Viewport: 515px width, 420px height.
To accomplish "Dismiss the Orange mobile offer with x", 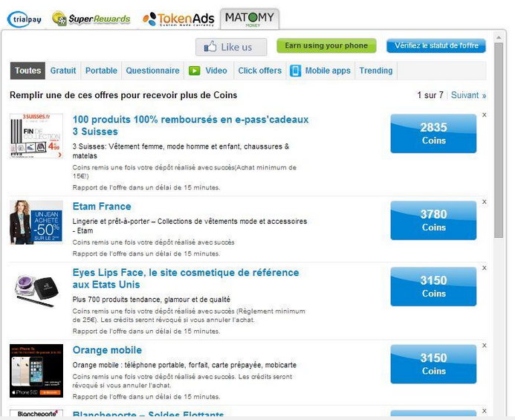I will coord(484,346).
